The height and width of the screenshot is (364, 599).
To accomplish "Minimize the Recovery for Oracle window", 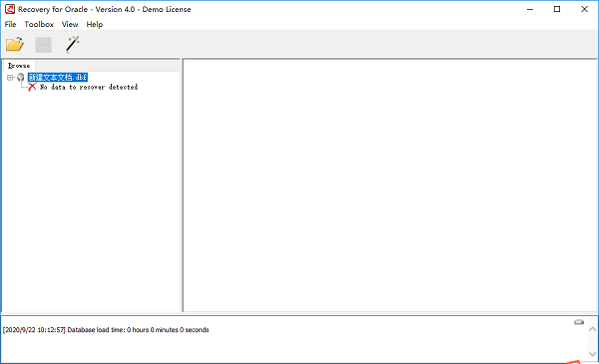I will [530, 9].
